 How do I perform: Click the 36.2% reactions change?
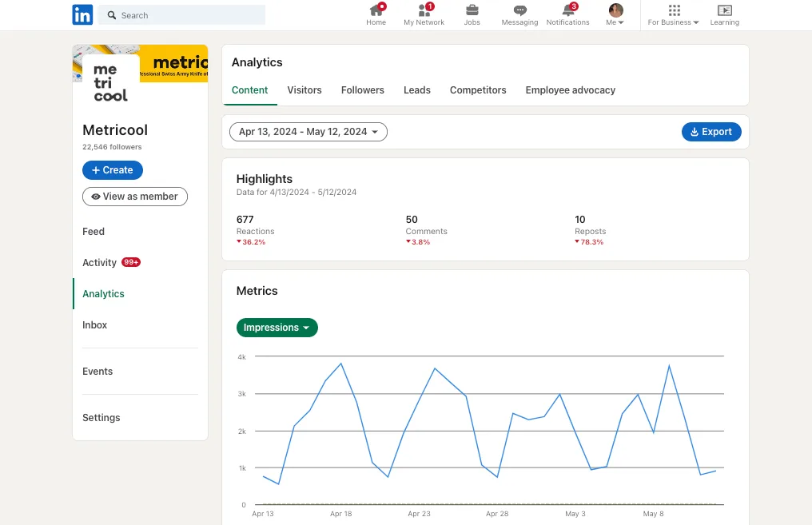[x=251, y=242]
